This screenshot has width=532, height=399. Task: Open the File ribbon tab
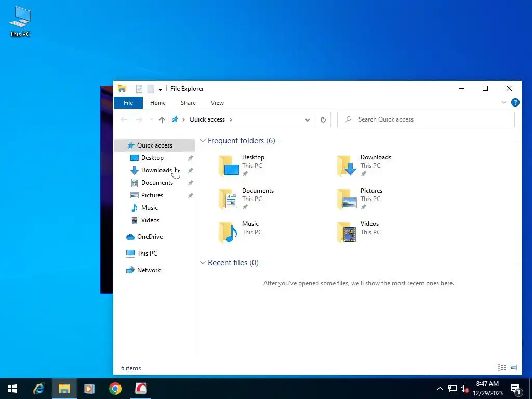tap(128, 103)
